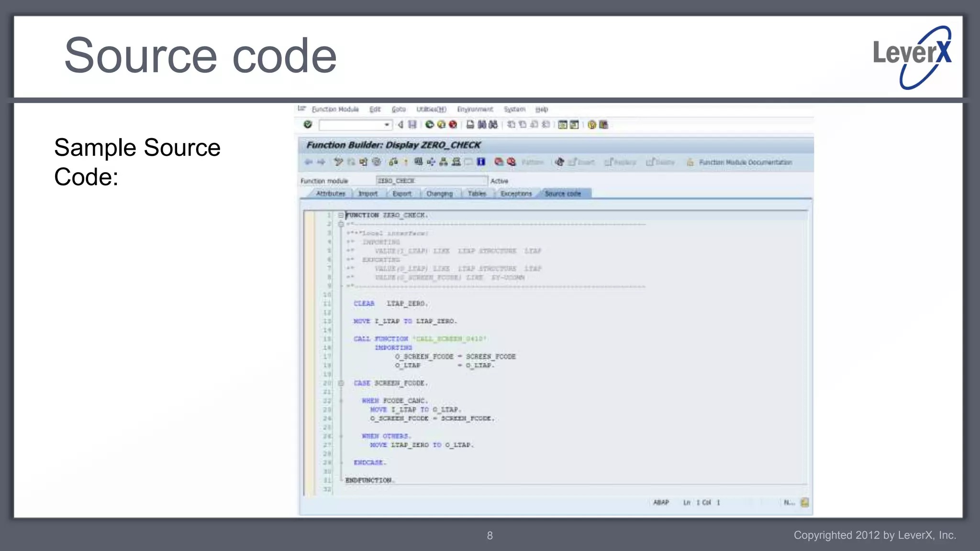Image resolution: width=980 pixels, height=551 pixels.
Task: Click the First Page icon
Action: click(x=511, y=124)
